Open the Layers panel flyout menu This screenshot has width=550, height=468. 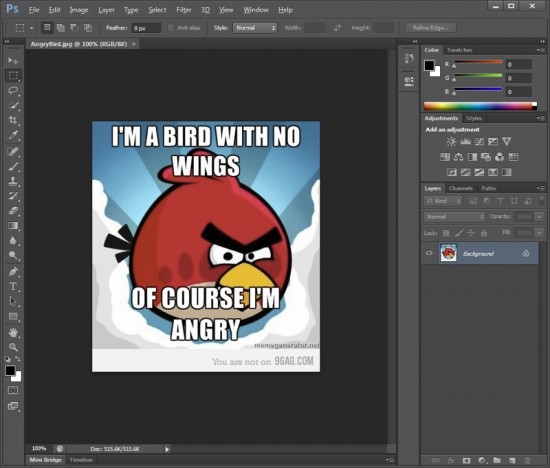[541, 188]
